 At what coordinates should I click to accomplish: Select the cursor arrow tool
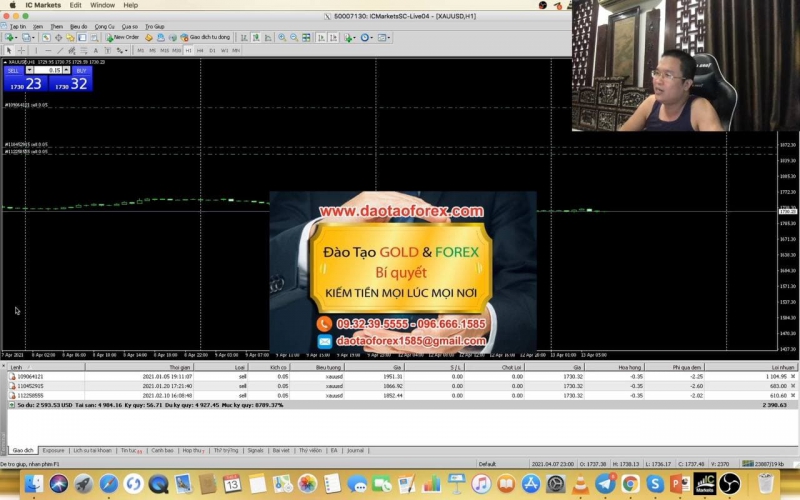coord(9,50)
